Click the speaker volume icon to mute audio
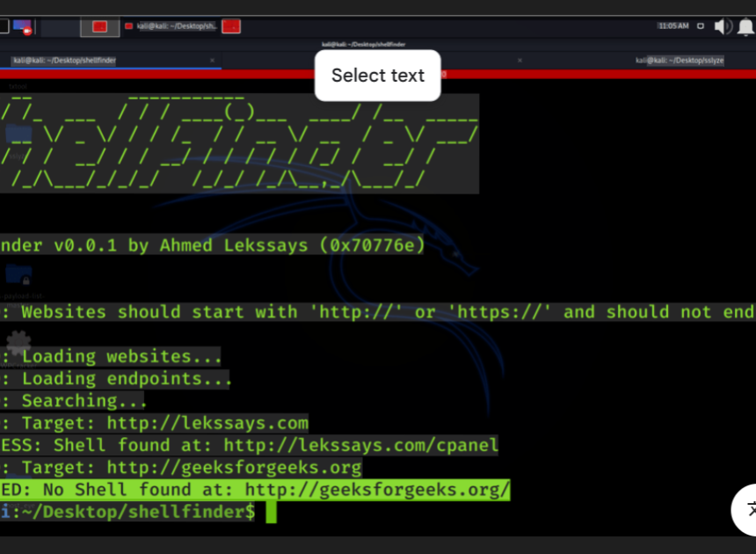 (722, 26)
